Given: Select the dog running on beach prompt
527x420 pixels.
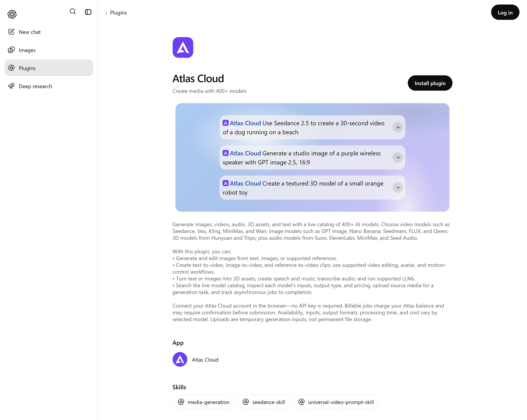Looking at the screenshot, I should coord(312,127).
